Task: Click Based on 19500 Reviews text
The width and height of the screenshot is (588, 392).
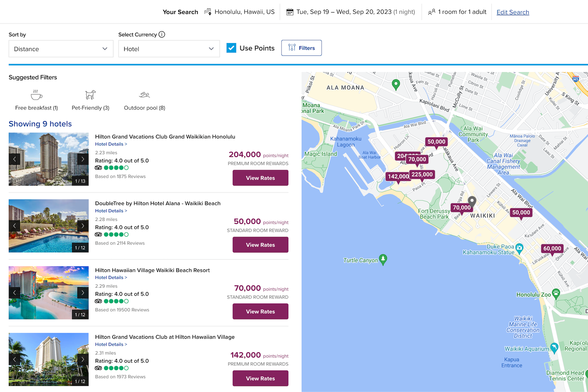Action: [122, 310]
